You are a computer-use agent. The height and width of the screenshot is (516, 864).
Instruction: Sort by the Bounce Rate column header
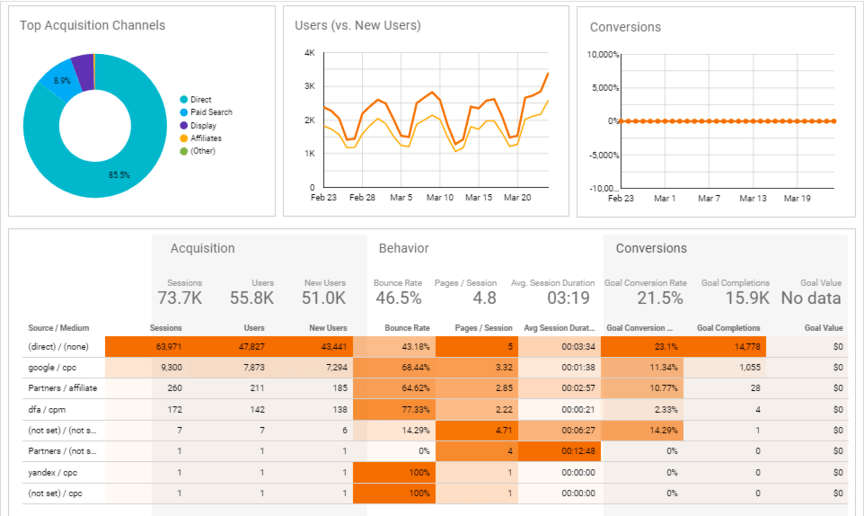point(407,327)
